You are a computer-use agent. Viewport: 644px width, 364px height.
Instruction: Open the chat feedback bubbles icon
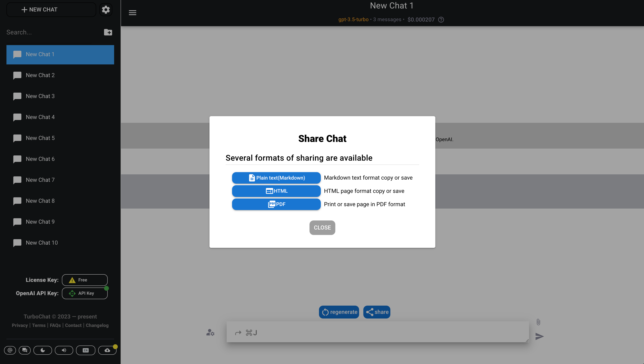pos(25,350)
